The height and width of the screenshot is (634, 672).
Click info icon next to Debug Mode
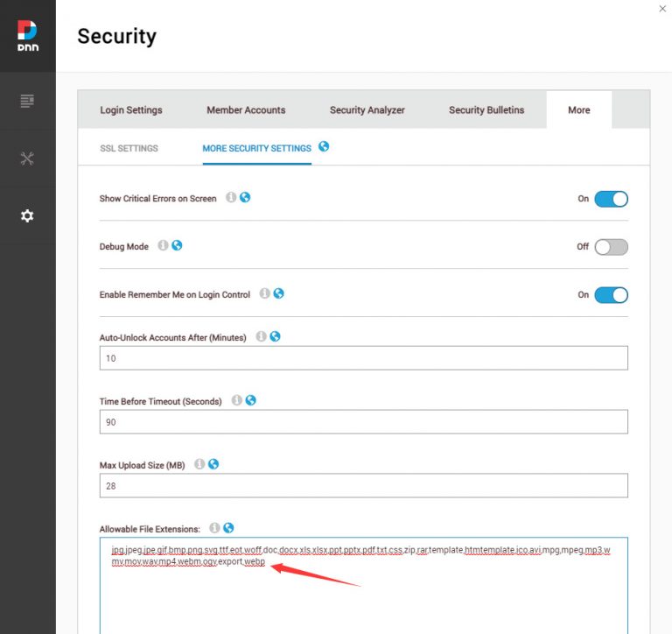(163, 246)
